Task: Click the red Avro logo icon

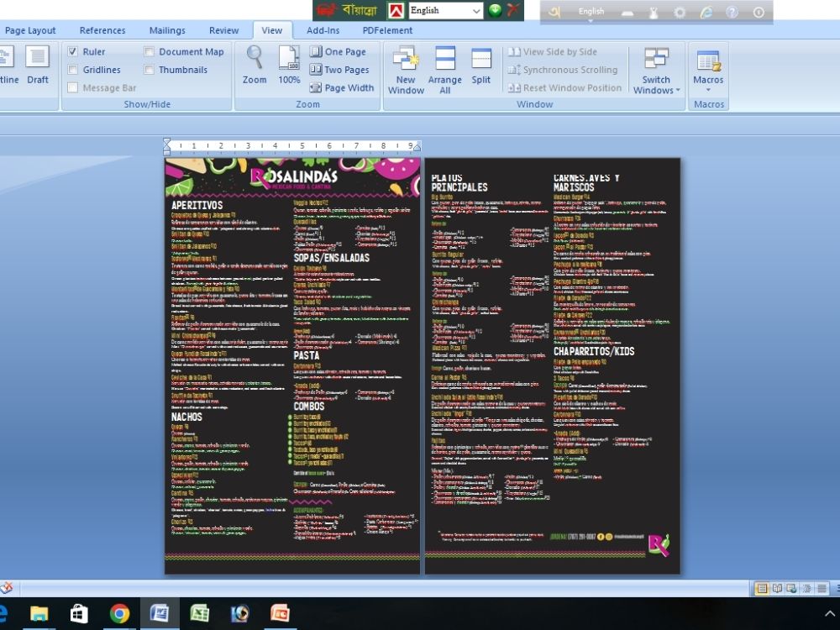Action: 396,11
